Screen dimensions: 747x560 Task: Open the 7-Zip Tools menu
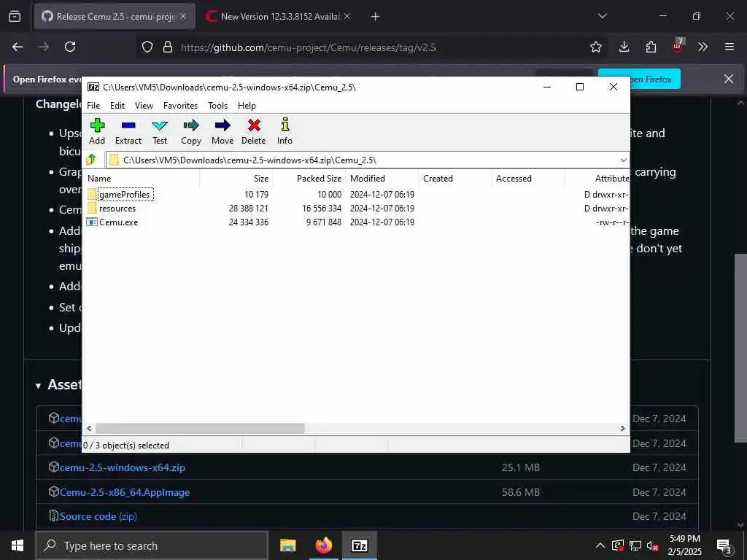pyautogui.click(x=217, y=105)
